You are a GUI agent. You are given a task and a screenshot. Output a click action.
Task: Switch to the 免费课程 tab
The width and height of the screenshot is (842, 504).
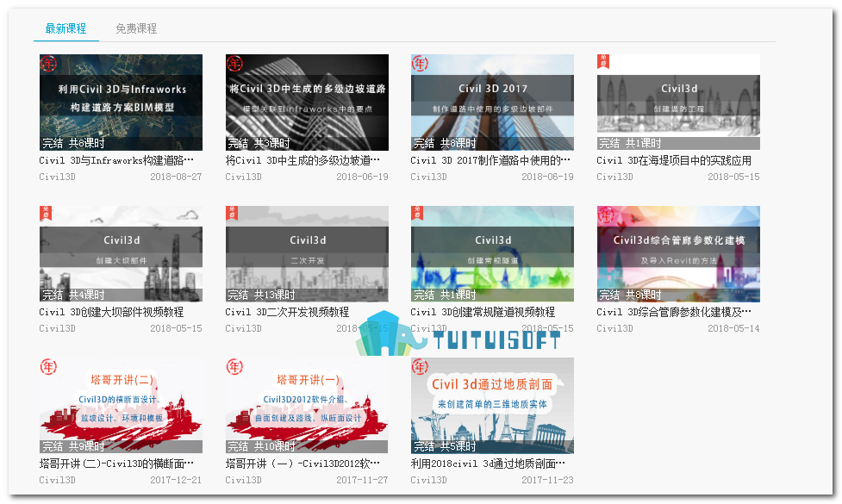[136, 29]
